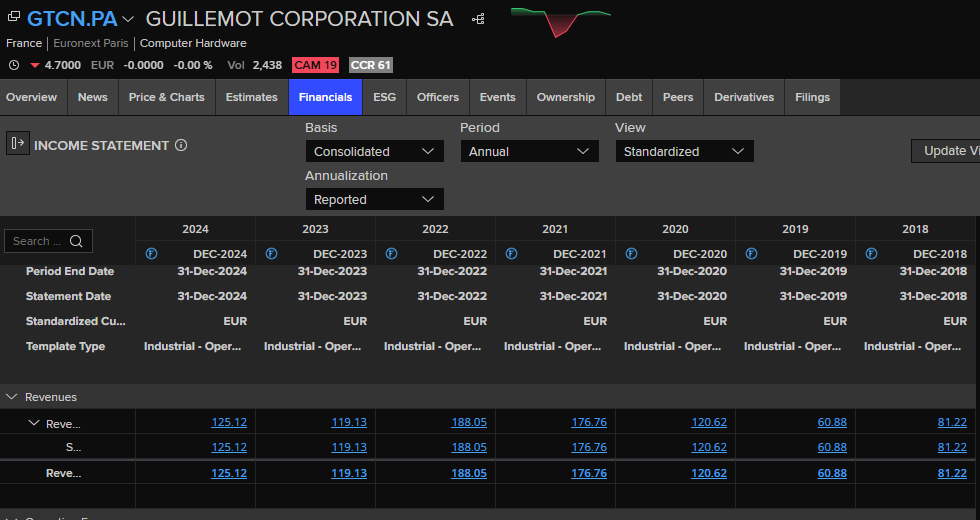Screen dimensions: 980x520
Task: Open the Period Annual dropdown
Action: 529,151
